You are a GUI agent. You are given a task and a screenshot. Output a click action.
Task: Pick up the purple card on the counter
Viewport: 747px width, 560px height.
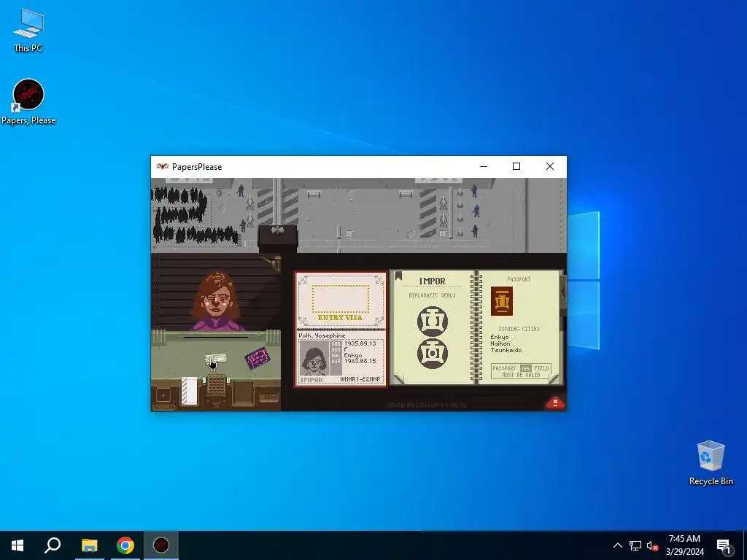(258, 358)
